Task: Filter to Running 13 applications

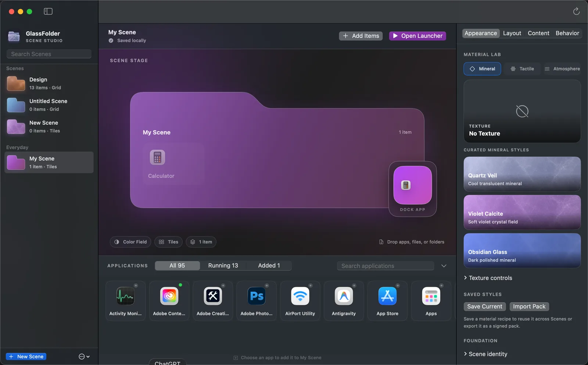Action: click(x=223, y=265)
